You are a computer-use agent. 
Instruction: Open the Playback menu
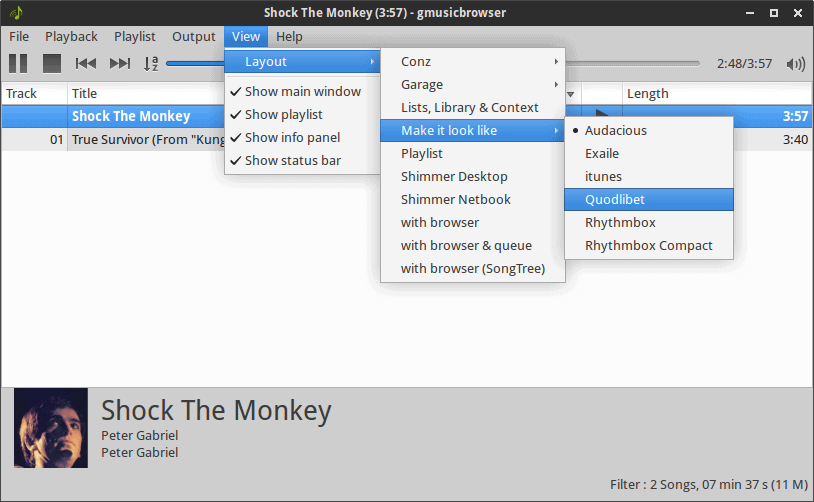coord(71,37)
